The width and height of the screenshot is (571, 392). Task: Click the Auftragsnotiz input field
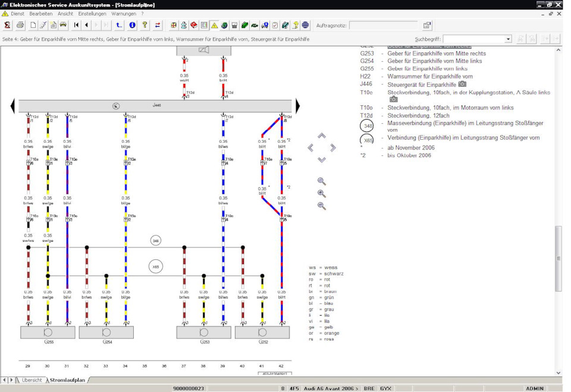pos(384,26)
